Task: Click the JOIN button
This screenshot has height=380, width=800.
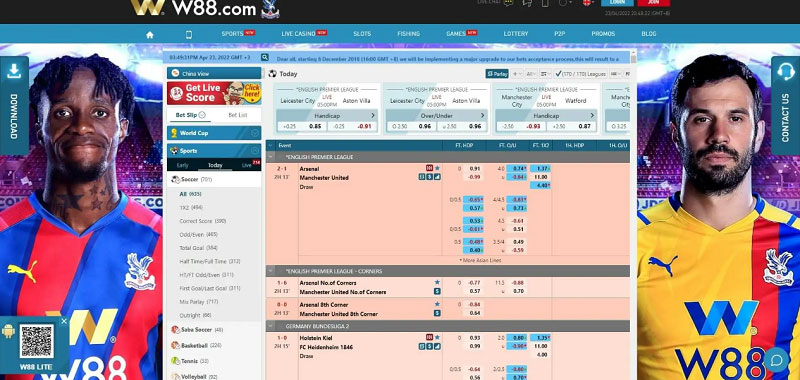Action: [654, 3]
